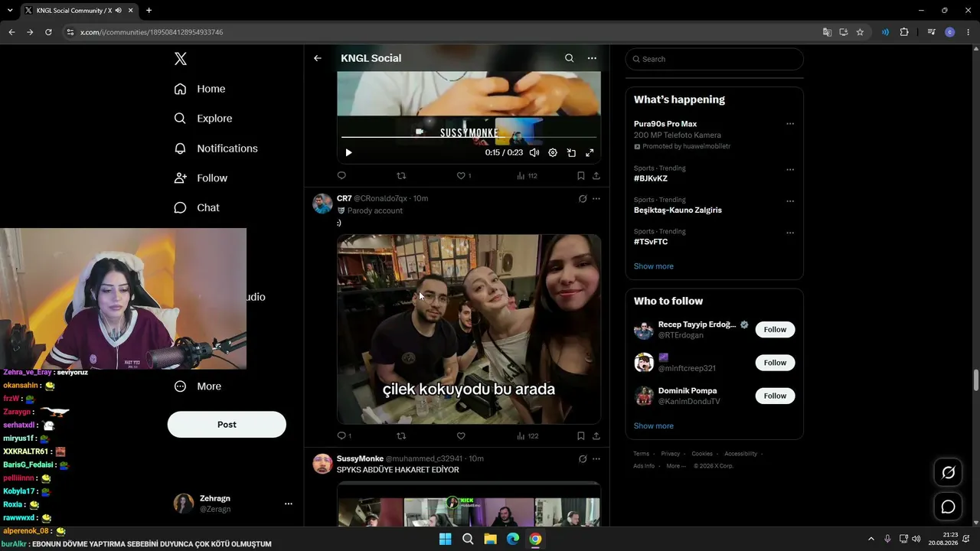Viewport: 980px width, 551px height.
Task: Share the CR7 post
Action: (596, 436)
